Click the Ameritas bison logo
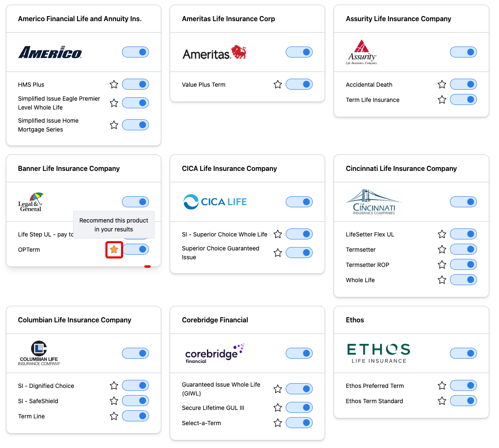Image resolution: width=499 pixels, height=448 pixels. point(214,52)
